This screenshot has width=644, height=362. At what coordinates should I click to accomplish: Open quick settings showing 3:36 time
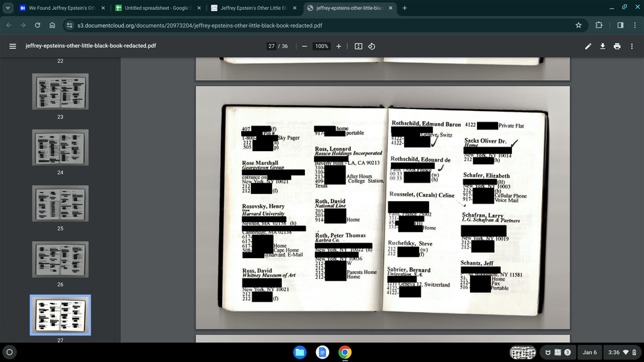click(622, 352)
